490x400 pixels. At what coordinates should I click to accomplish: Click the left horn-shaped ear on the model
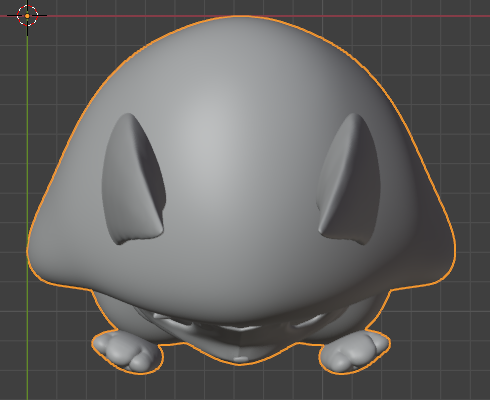pos(133,179)
